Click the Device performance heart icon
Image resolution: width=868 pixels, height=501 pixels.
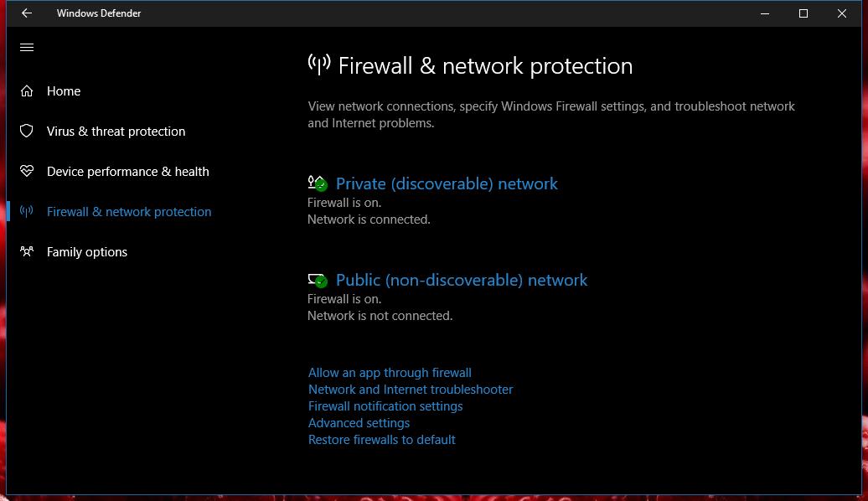(27, 171)
